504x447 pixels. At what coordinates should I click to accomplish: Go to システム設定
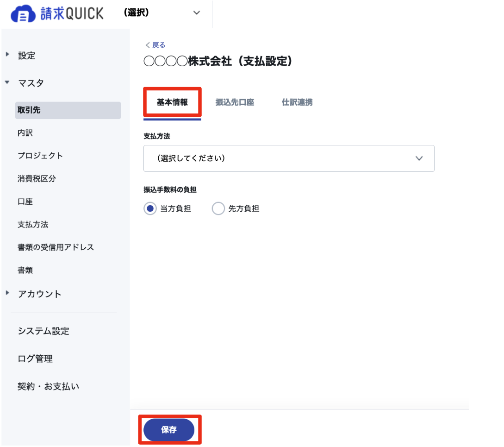44,331
